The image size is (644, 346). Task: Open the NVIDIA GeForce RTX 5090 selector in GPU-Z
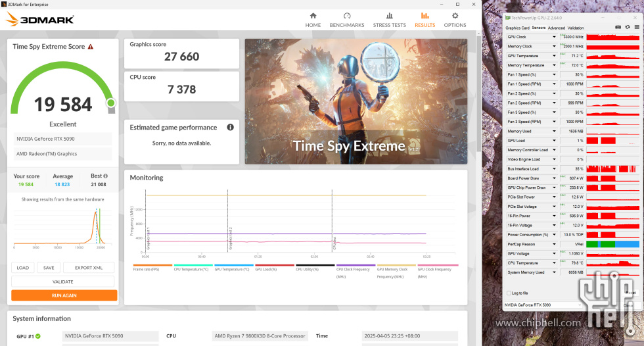click(x=543, y=305)
